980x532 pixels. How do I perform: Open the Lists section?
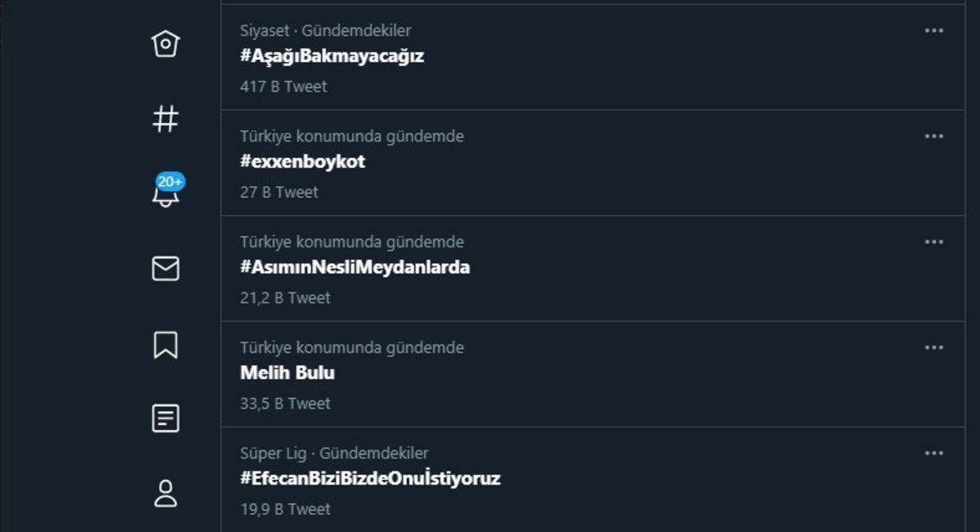tap(165, 418)
